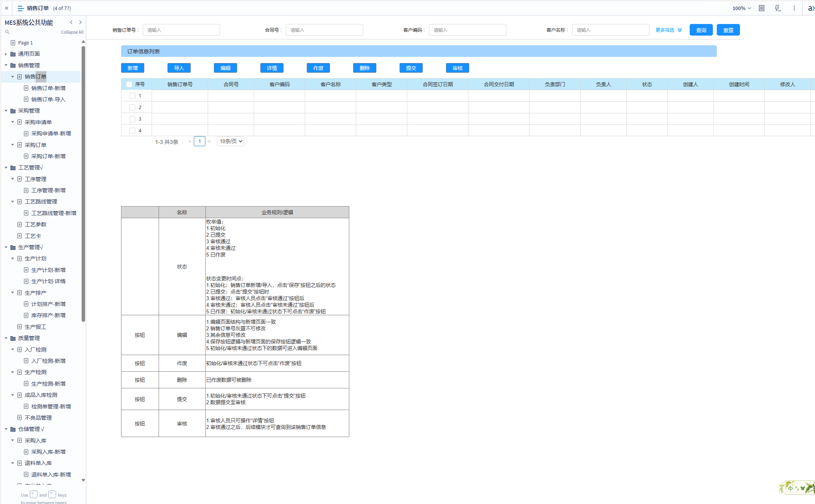This screenshot has height=504, width=815.
Task: Check the checkbox for row 4
Action: pyautogui.click(x=132, y=131)
